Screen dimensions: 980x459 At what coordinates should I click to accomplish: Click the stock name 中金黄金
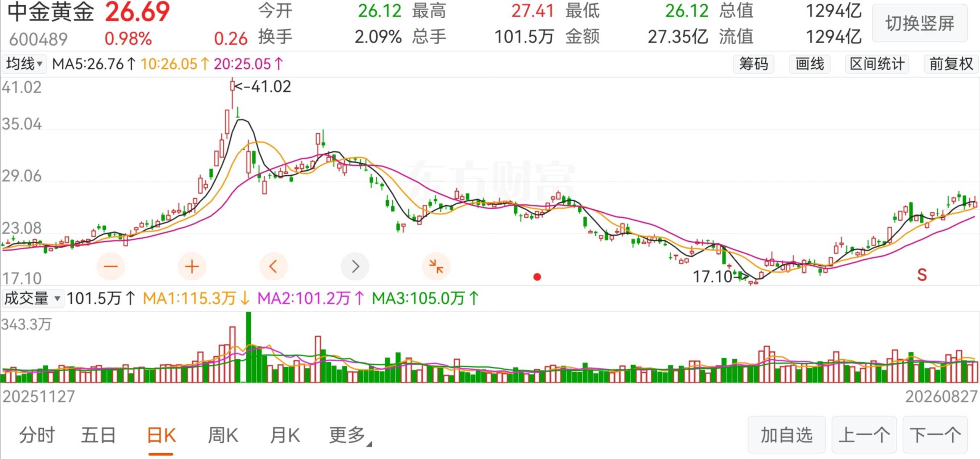[x=51, y=12]
